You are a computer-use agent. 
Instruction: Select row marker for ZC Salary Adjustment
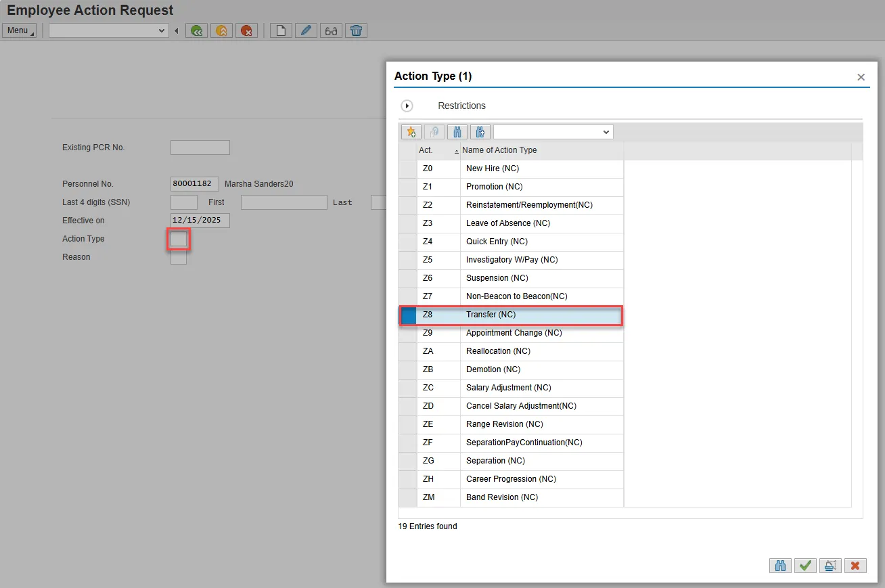407,388
